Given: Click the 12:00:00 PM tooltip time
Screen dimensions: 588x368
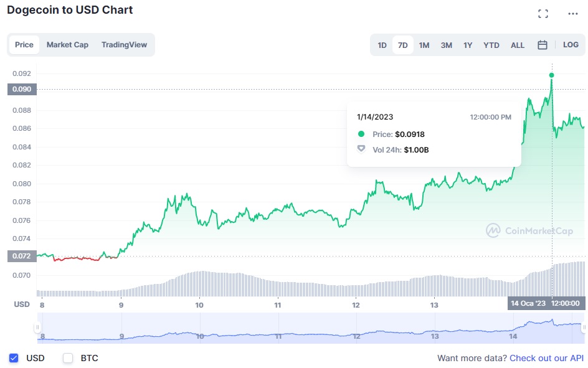Looking at the screenshot, I should coord(490,117).
